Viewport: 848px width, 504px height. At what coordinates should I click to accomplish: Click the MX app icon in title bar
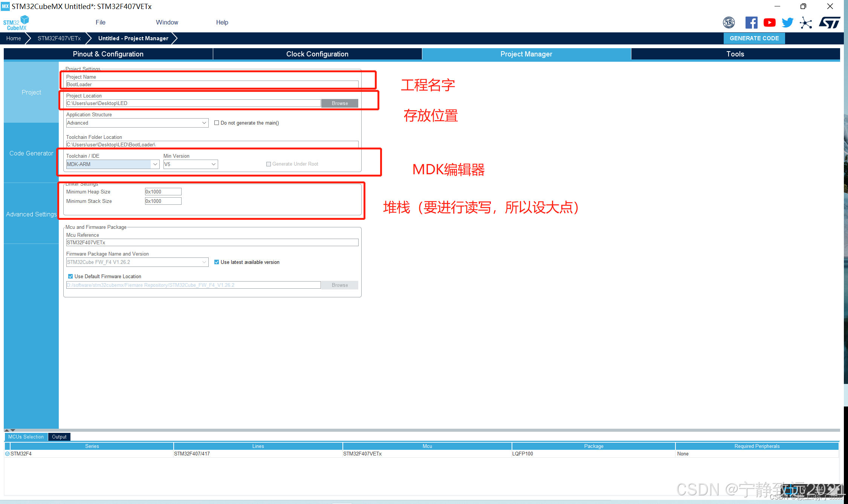pos(5,6)
